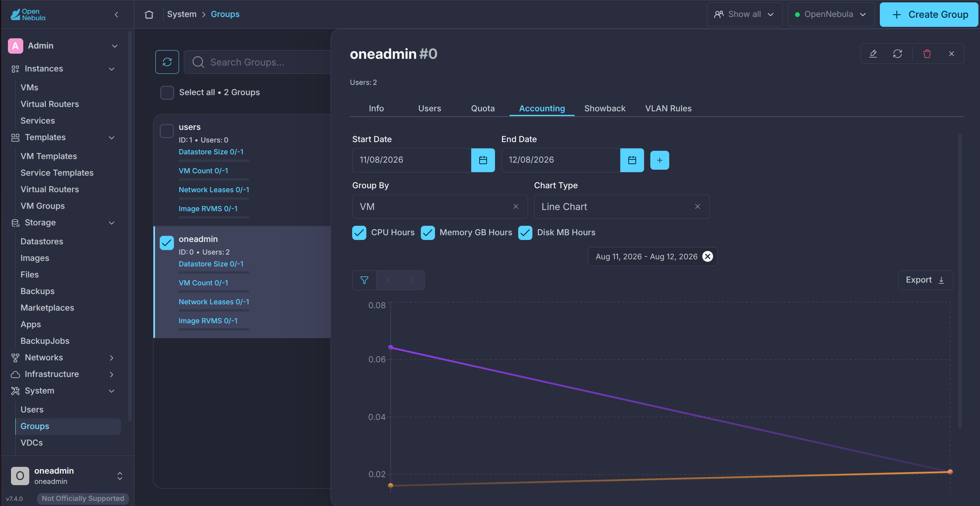Click the System tools icon

coord(15,391)
